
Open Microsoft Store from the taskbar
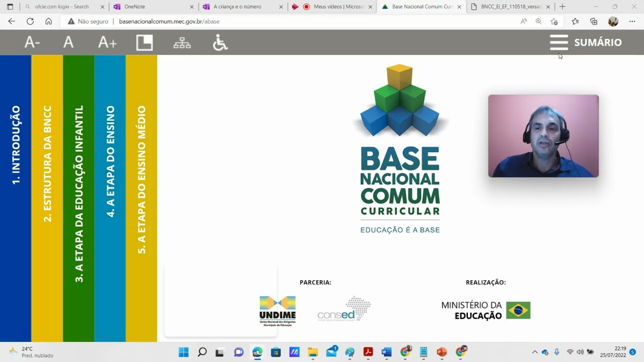pyautogui.click(x=276, y=352)
